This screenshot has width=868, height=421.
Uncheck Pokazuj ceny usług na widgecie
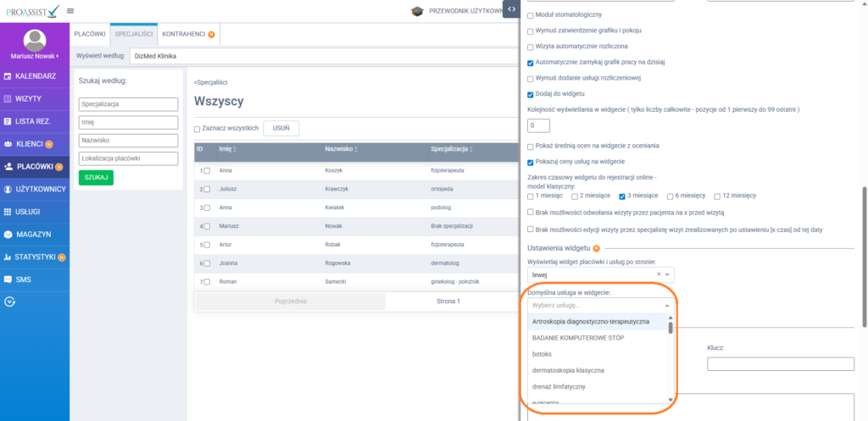(531, 162)
